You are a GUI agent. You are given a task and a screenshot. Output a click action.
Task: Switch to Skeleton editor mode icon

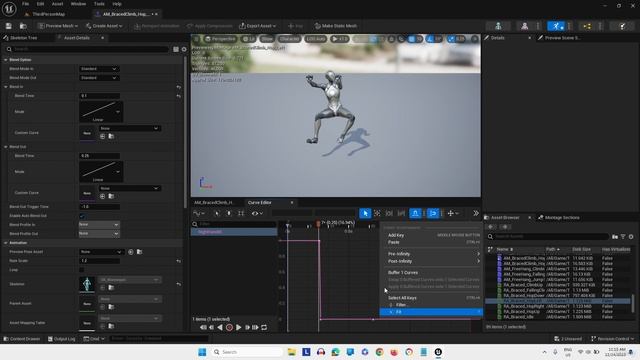point(498,26)
